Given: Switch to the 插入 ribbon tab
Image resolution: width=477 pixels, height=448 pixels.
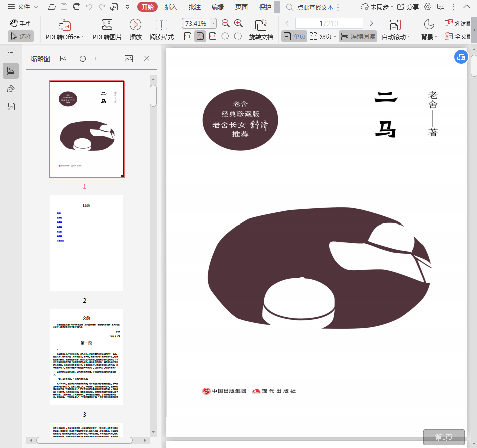Looking at the screenshot, I should [x=171, y=7].
